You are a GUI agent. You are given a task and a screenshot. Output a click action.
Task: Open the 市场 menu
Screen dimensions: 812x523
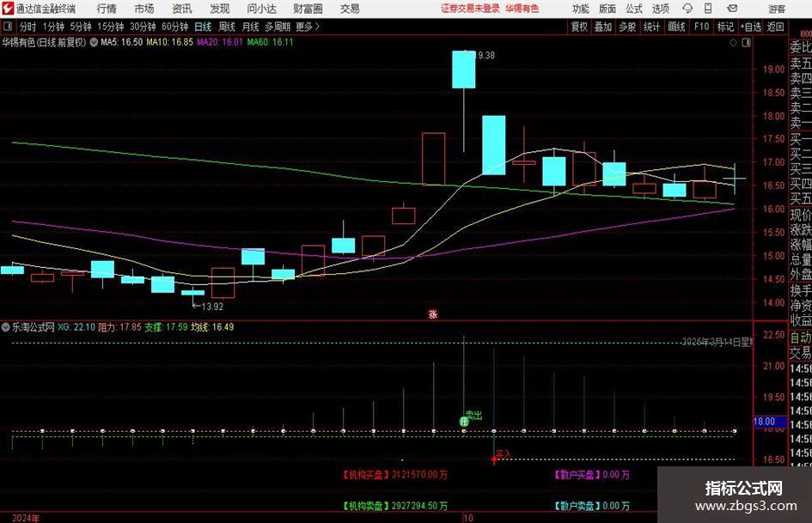click(144, 9)
